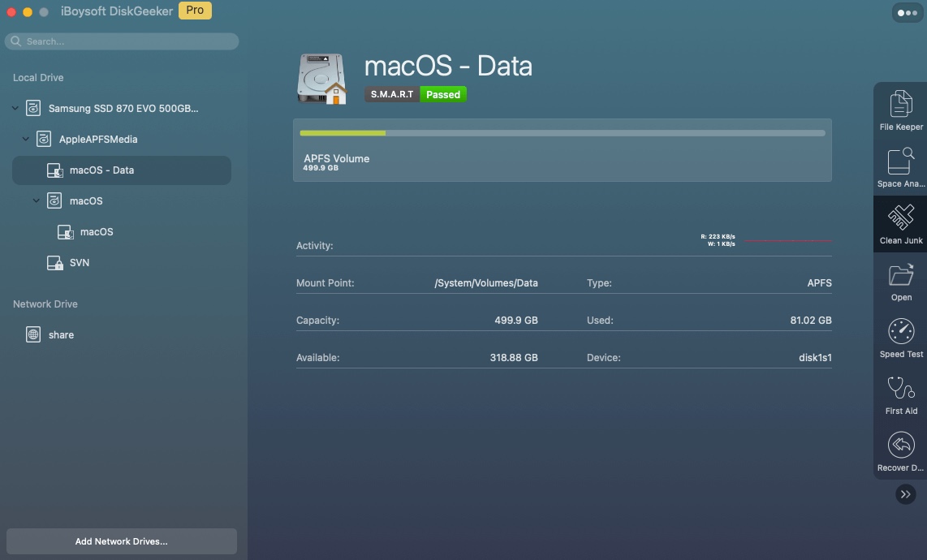Click the Add Network Drives button

point(121,541)
